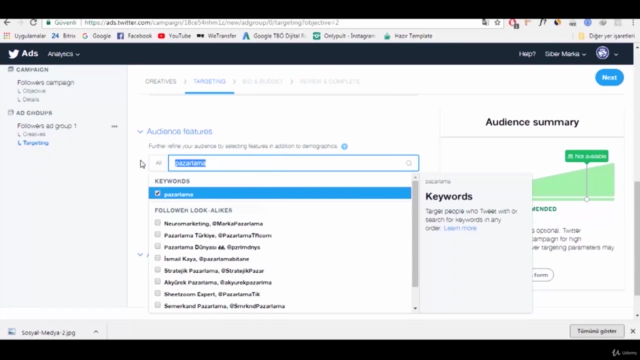Toggle the collapsed section chevron below Audience features

pos(140,255)
